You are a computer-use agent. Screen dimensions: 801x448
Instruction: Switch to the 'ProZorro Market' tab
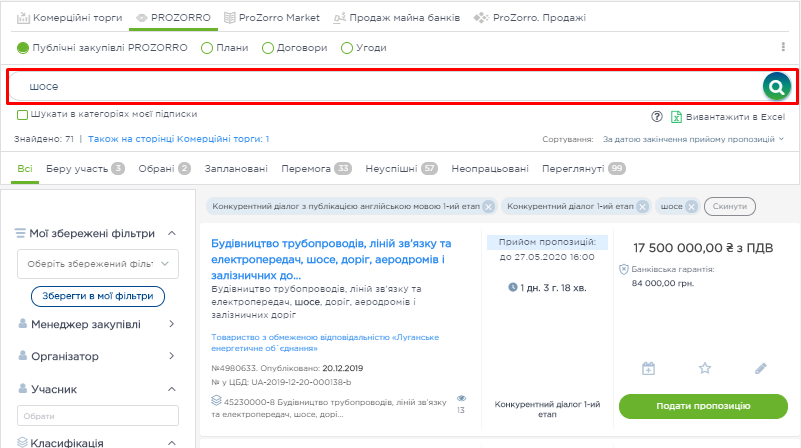click(x=272, y=17)
